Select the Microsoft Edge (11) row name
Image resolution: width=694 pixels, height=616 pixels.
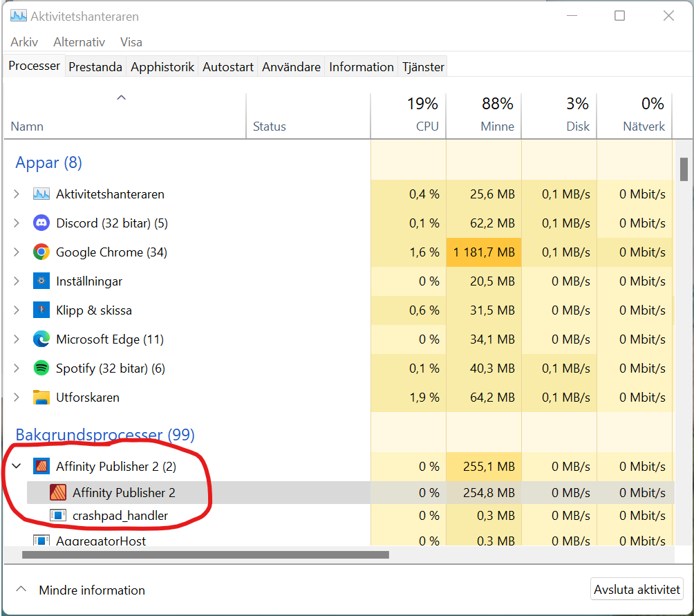(110, 339)
